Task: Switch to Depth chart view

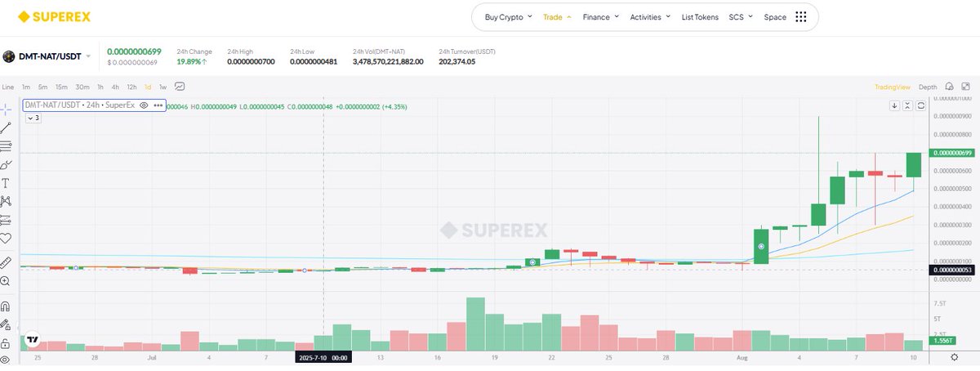Action: (928, 87)
